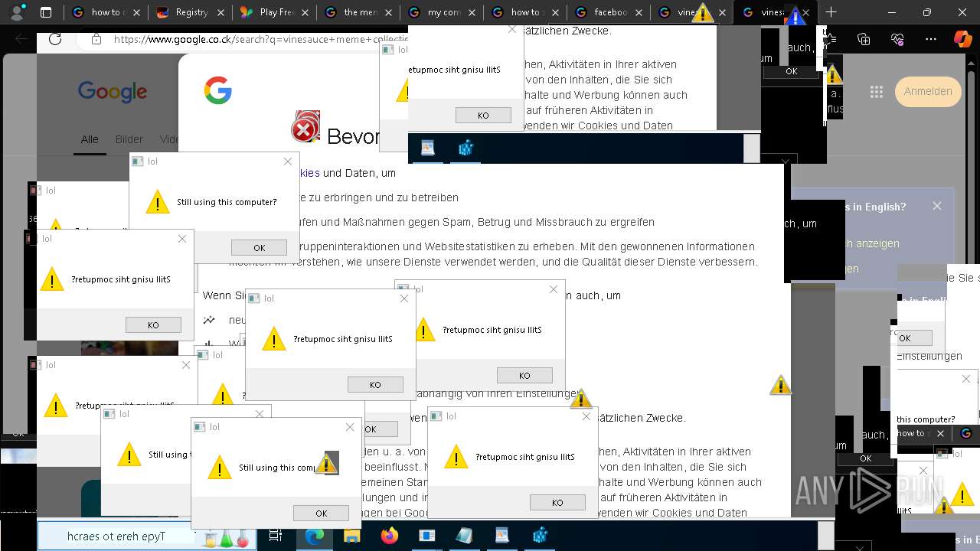The width and height of the screenshot is (980, 551).
Task: Switch to the Registry tab
Action: [x=190, y=12]
